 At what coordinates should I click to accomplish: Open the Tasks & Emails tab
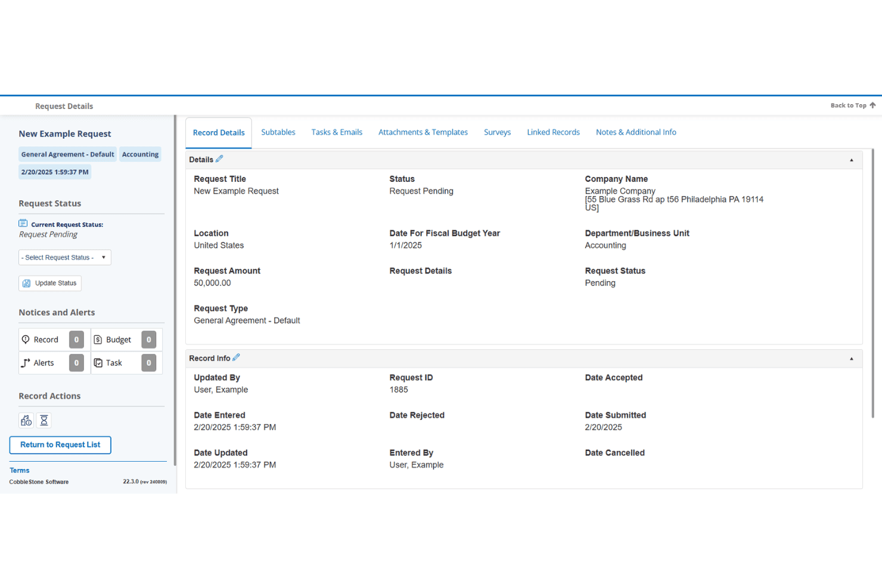click(x=337, y=132)
